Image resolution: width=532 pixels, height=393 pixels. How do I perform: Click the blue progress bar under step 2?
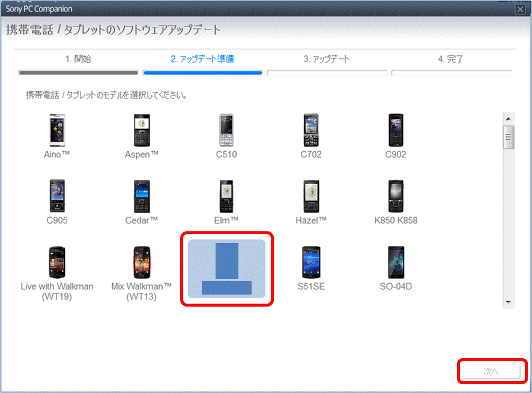[202, 73]
